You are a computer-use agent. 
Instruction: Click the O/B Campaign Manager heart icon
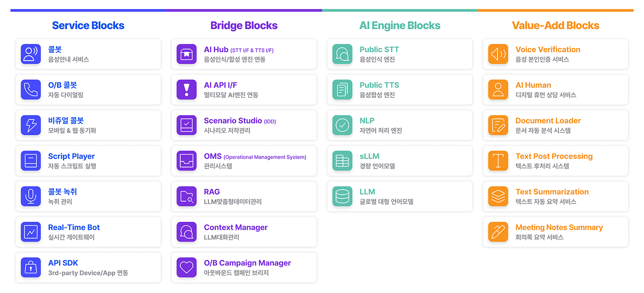(x=186, y=268)
